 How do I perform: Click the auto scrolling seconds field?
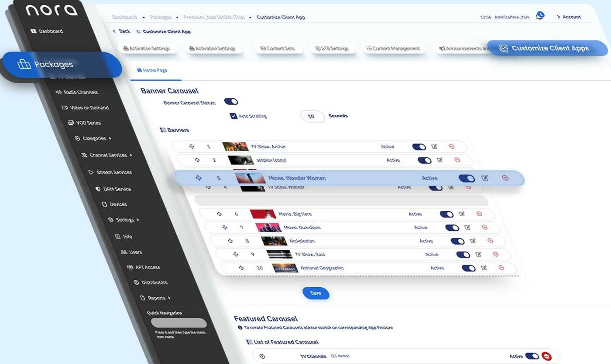pos(312,116)
